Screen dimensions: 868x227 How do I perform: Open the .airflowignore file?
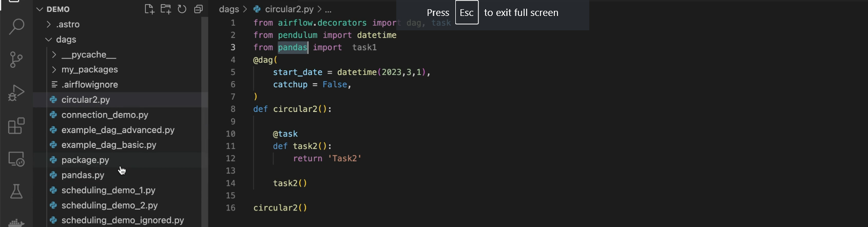(x=89, y=84)
